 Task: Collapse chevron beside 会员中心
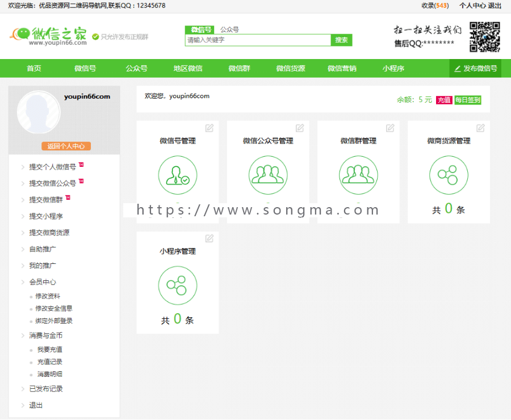pos(23,282)
